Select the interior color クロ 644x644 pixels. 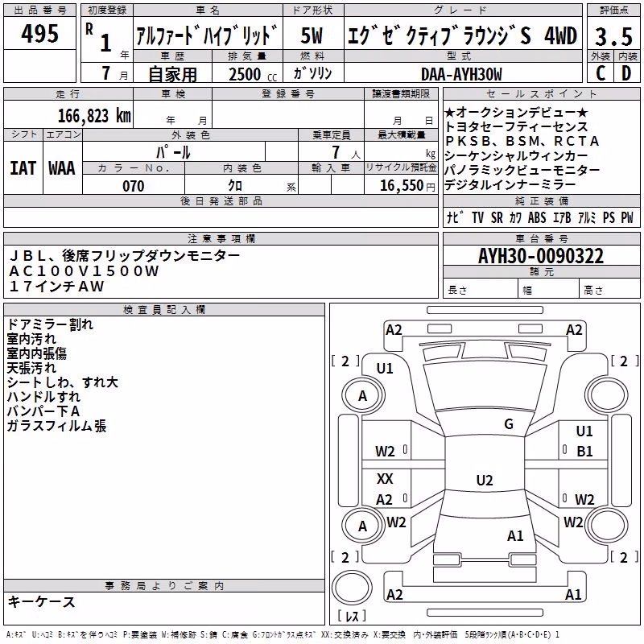click(x=235, y=186)
